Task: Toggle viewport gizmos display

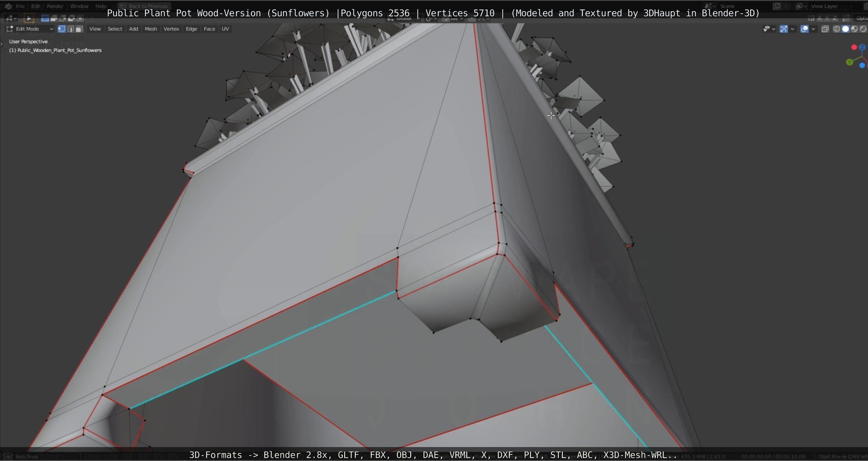Action: (x=783, y=29)
